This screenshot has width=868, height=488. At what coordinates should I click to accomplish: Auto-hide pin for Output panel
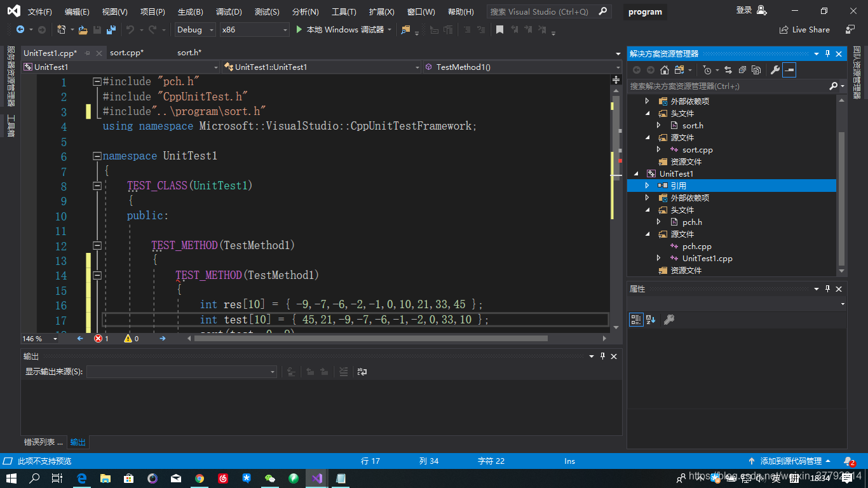click(602, 356)
